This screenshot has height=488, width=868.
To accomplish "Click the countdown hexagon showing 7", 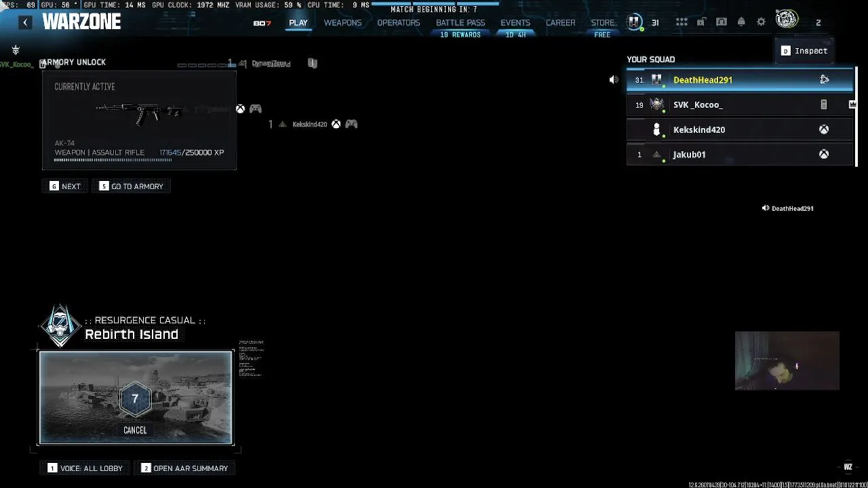I will point(135,399).
